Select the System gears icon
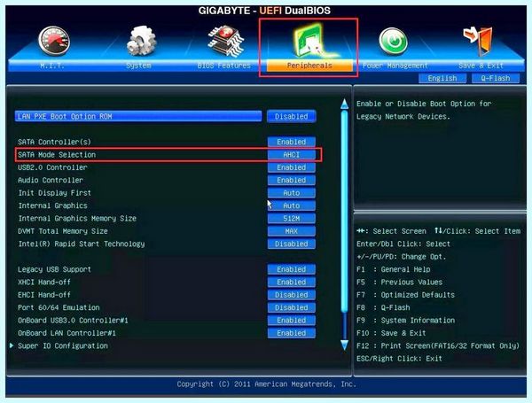The width and height of the screenshot is (532, 403). pyautogui.click(x=141, y=41)
